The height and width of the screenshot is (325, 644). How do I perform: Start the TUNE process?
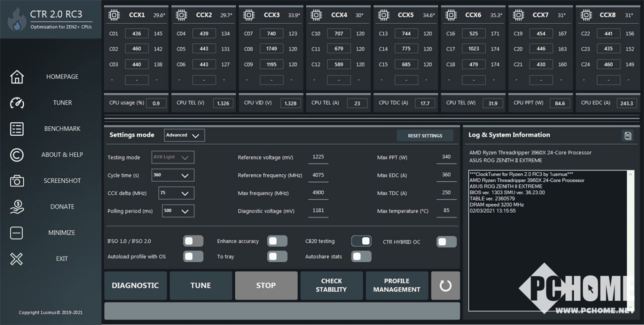pyautogui.click(x=201, y=285)
